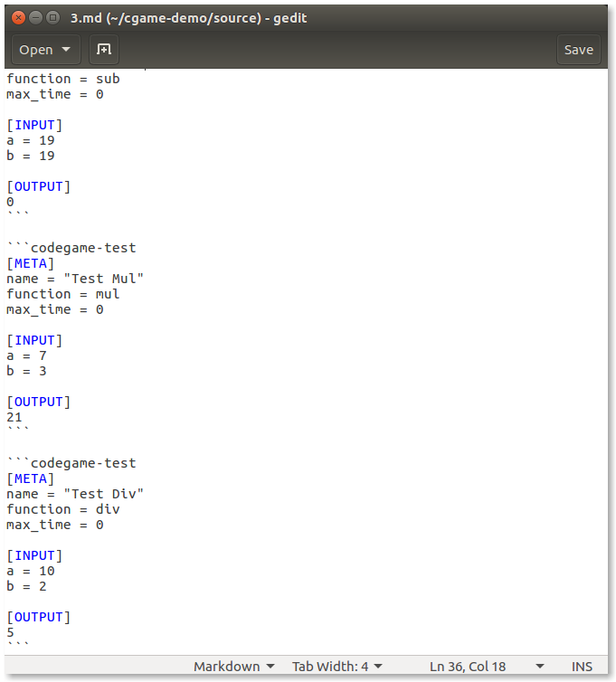The width and height of the screenshot is (616, 682).
Task: Click the line 'b = 3'
Action: pos(26,371)
